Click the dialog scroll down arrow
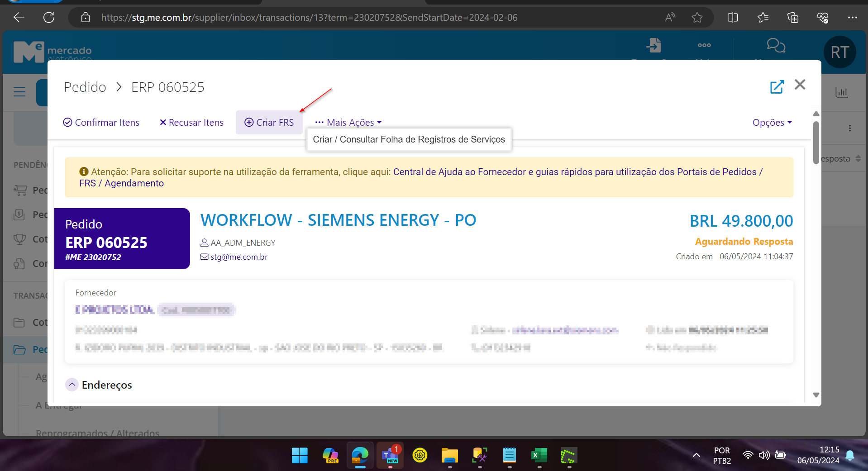Image resolution: width=868 pixels, height=471 pixels. pyautogui.click(x=816, y=395)
